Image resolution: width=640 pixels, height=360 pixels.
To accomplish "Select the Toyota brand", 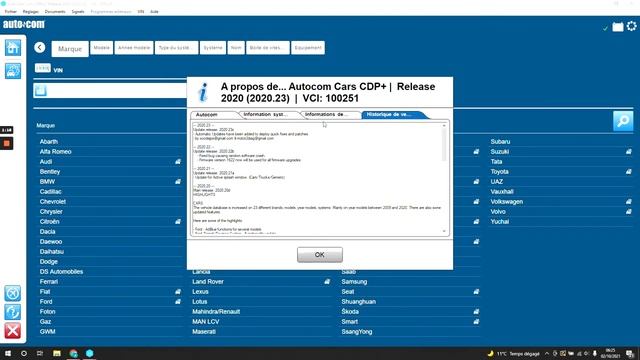I will point(499,172).
